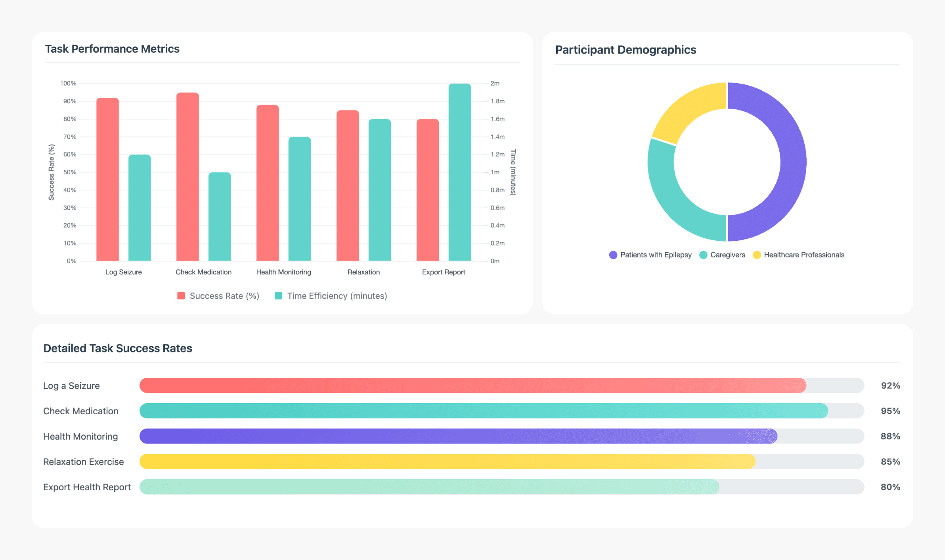Click the red Check Medication success bar

tap(187, 176)
